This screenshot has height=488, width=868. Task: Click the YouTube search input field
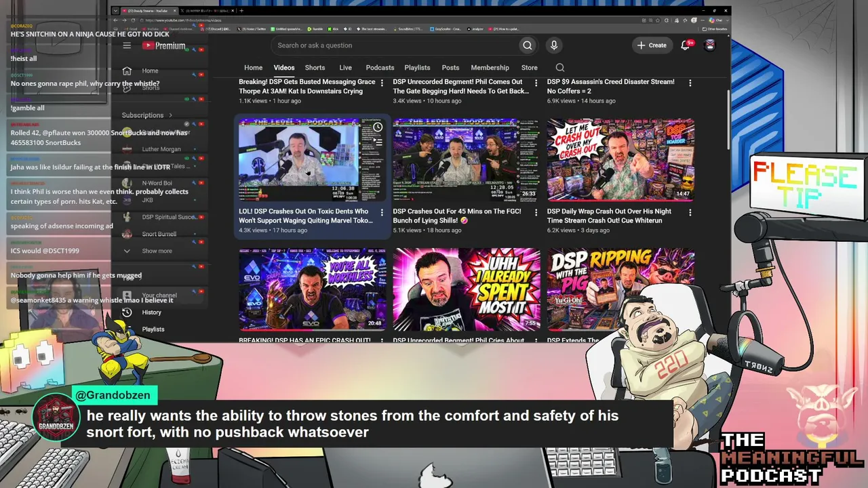[x=395, y=45]
